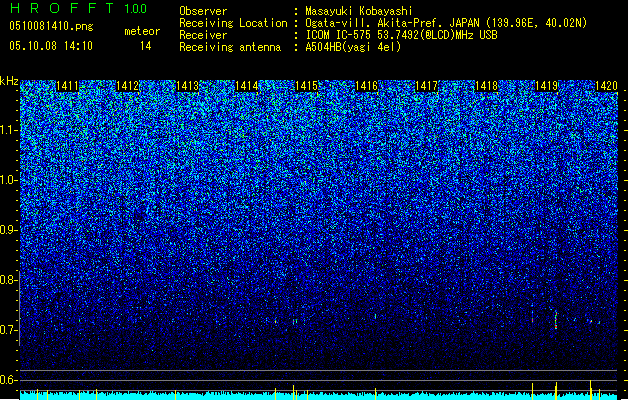
Task: Click the 1418 time marker
Action: coord(486,86)
